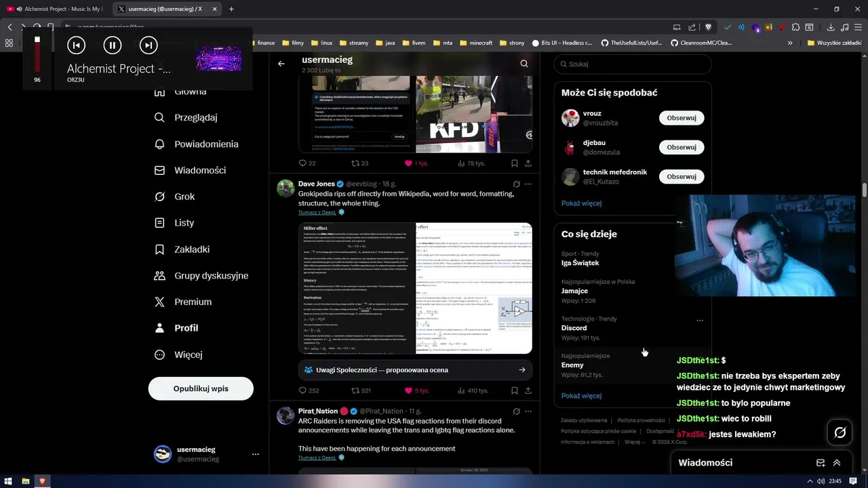
Task: Follow vrouz with Obserwuj
Action: [682, 118]
